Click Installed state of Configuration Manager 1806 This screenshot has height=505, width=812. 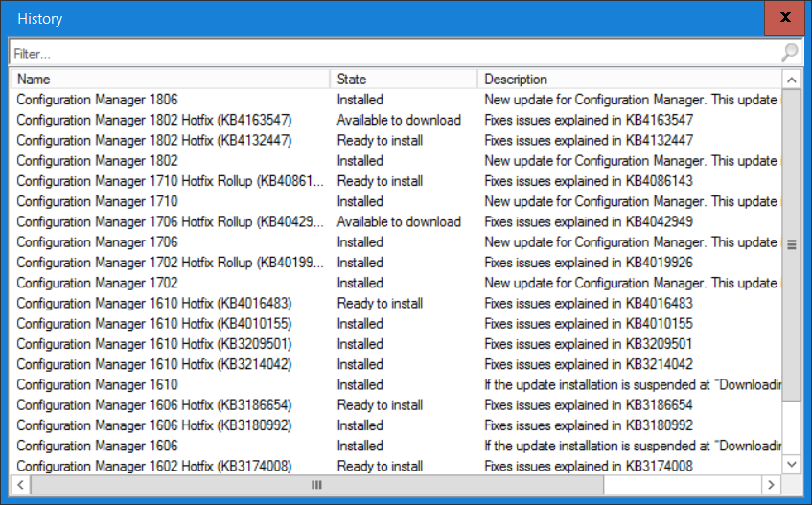360,100
